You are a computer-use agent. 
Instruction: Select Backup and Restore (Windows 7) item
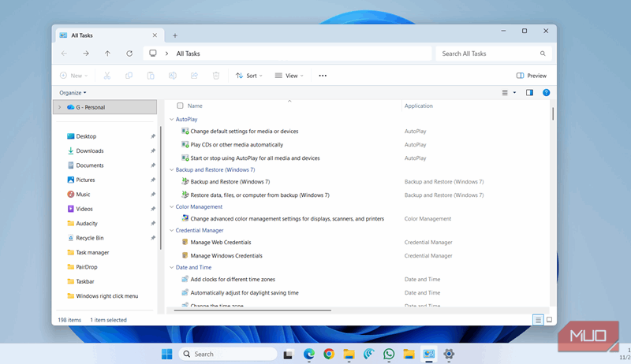point(230,181)
